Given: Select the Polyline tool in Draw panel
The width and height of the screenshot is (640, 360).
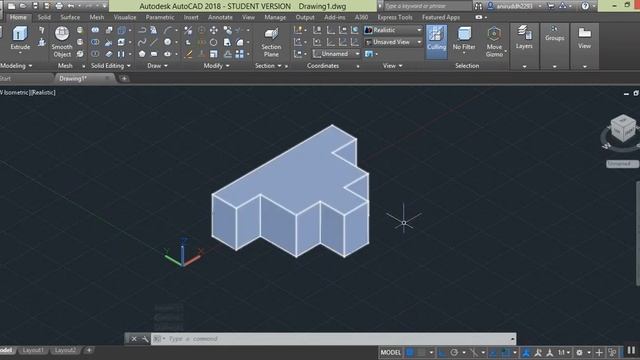Looking at the screenshot, I should tap(142, 30).
